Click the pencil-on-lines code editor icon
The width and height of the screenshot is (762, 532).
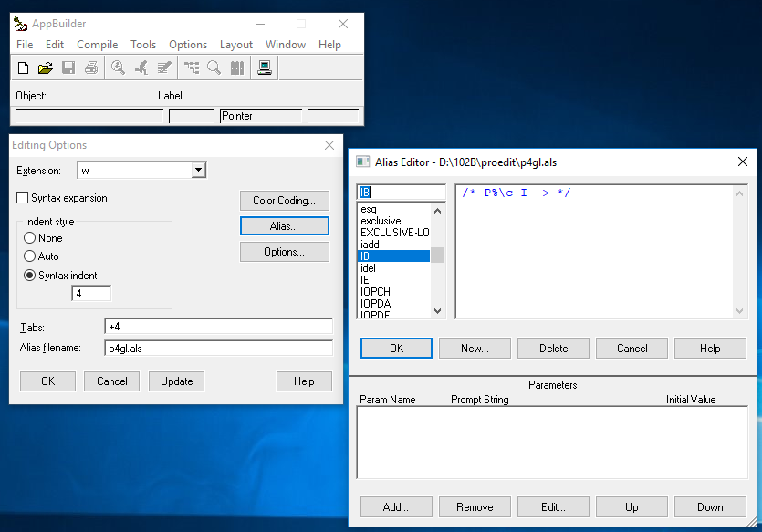[164, 68]
